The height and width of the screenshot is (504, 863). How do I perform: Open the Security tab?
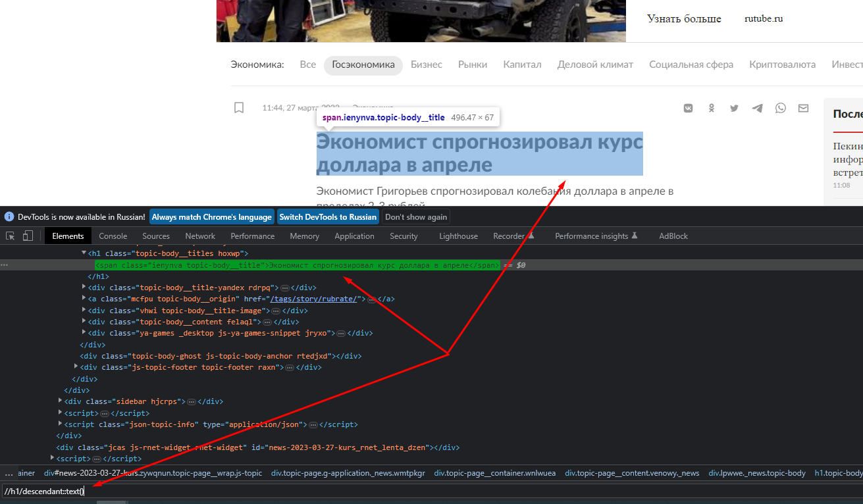point(404,236)
